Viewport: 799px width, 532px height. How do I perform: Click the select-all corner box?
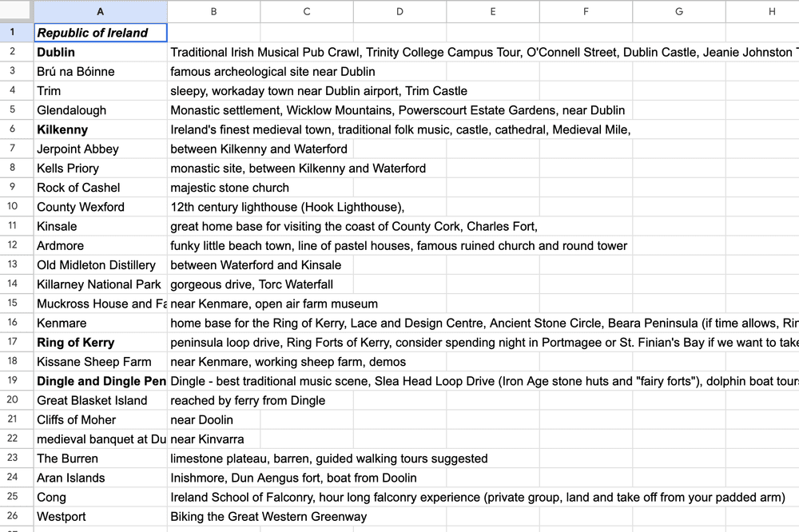click(x=17, y=11)
